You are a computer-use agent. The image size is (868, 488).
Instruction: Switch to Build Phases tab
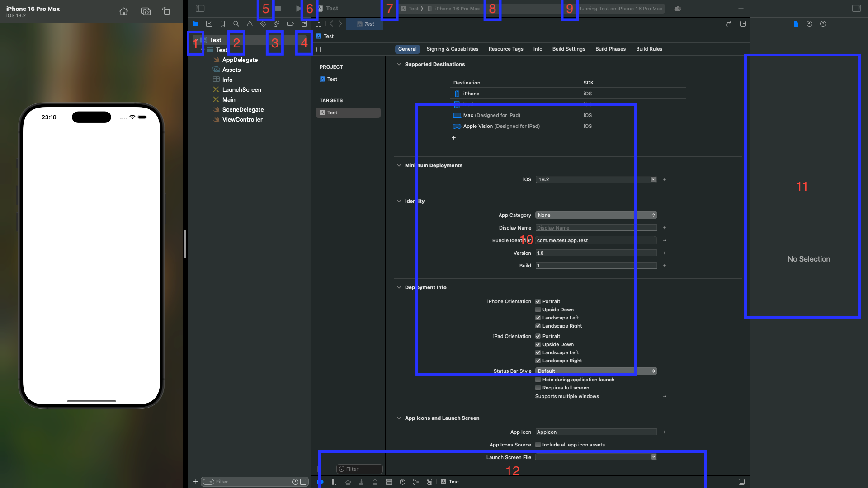click(x=610, y=49)
